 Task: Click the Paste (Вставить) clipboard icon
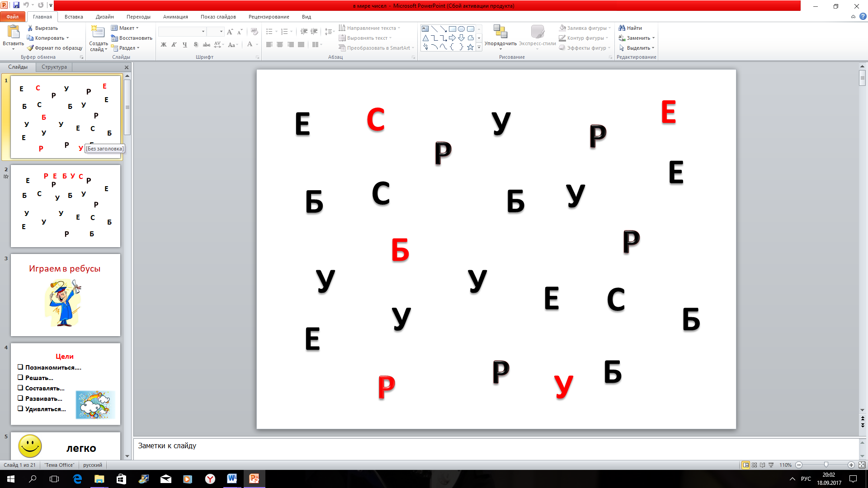point(13,32)
